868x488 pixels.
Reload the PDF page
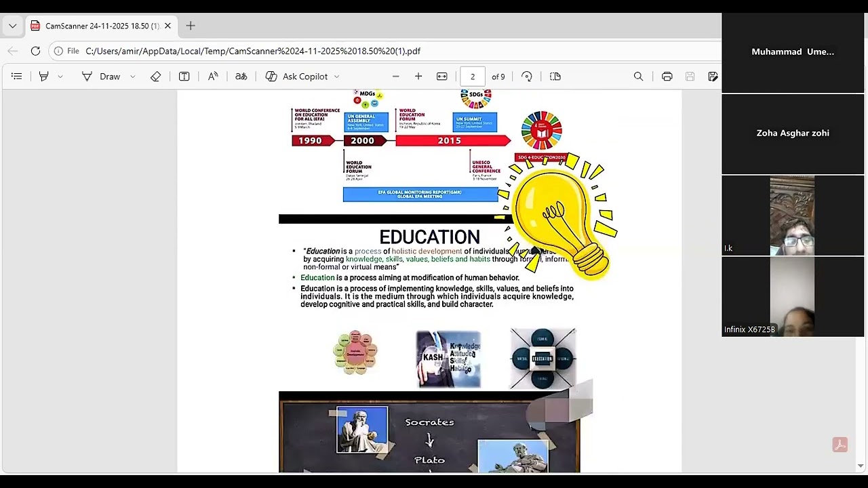[x=35, y=51]
